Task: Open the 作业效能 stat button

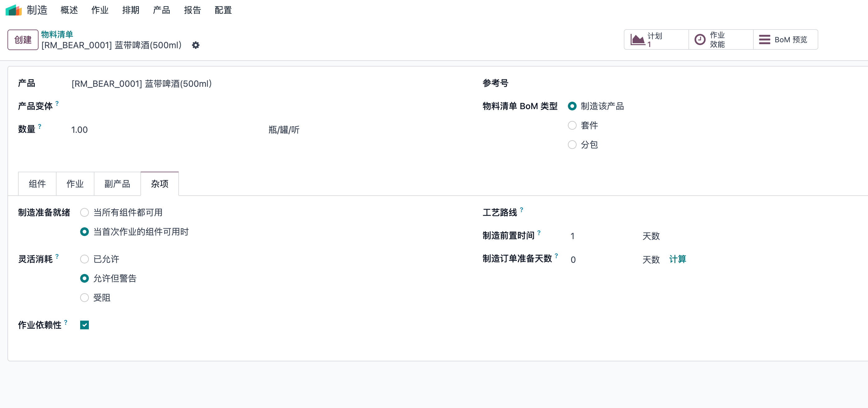Action: pyautogui.click(x=721, y=39)
